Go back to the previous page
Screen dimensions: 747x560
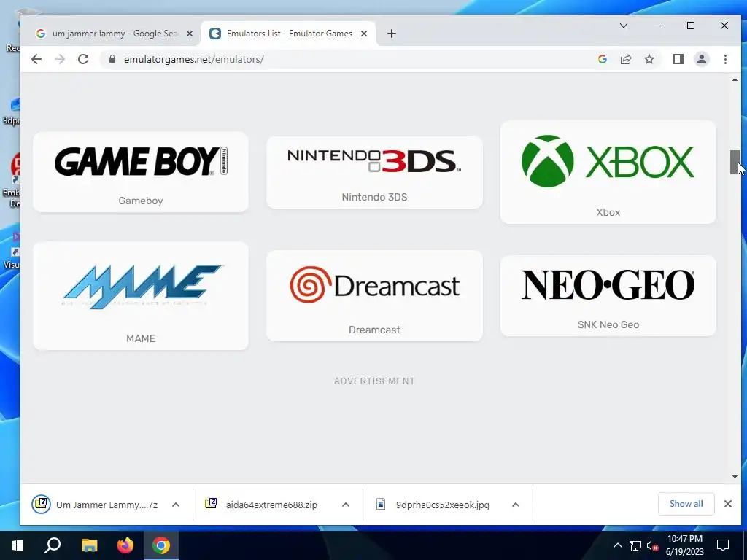tap(36, 59)
